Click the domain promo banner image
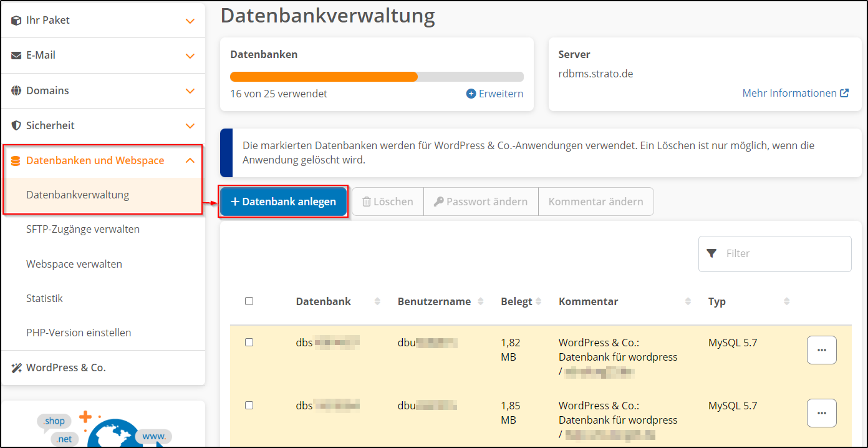This screenshot has width=868, height=448. click(x=103, y=426)
